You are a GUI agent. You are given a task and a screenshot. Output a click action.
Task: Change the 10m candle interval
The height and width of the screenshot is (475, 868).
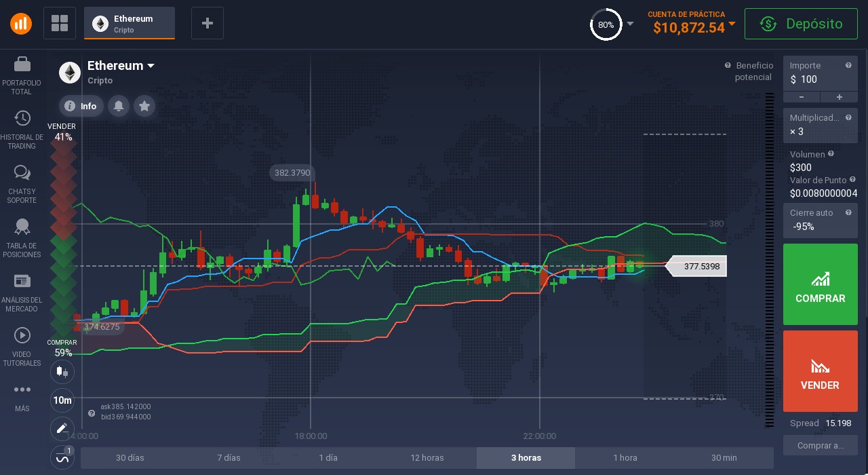point(62,400)
